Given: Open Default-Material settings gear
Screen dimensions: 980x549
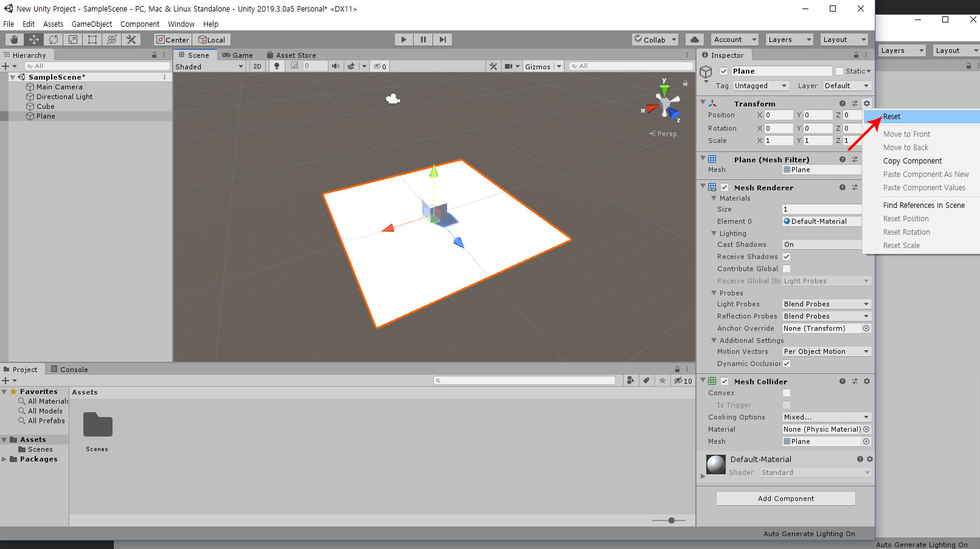Looking at the screenshot, I should [870, 459].
